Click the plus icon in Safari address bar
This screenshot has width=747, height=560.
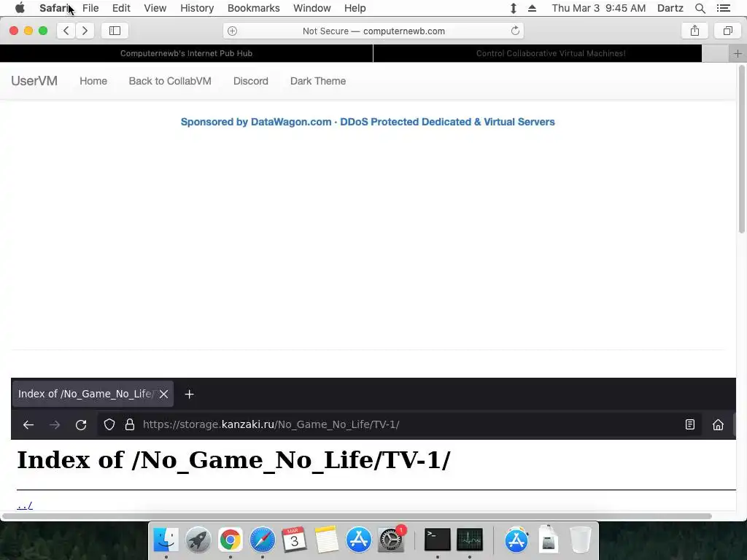[x=232, y=31]
